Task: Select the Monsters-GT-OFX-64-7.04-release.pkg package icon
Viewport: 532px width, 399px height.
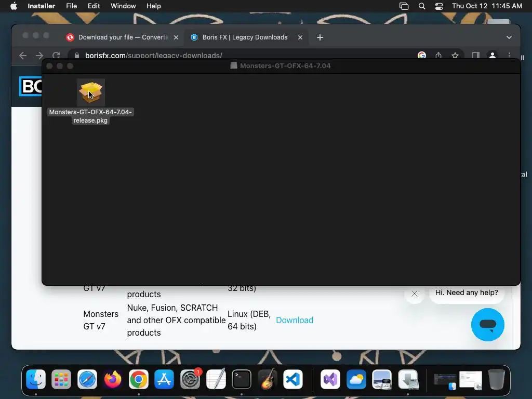Action: (x=90, y=92)
